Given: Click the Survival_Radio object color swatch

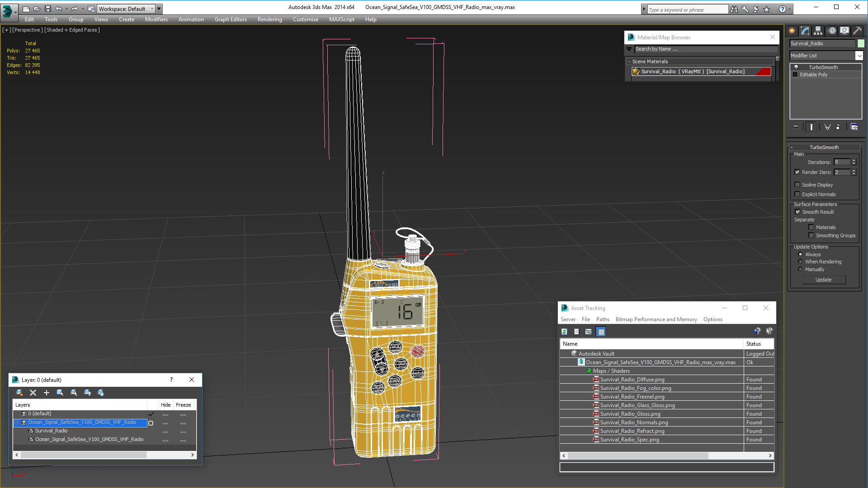Looking at the screenshot, I should click(x=861, y=43).
